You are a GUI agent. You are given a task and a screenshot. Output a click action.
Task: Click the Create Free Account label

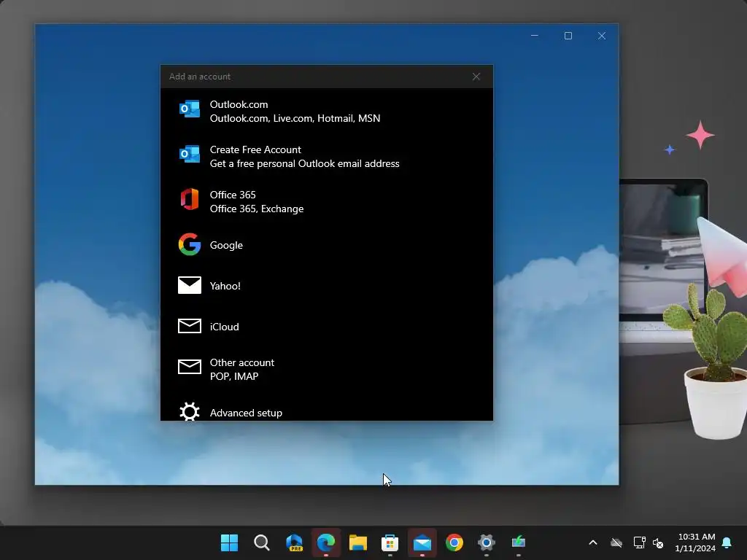click(x=255, y=149)
